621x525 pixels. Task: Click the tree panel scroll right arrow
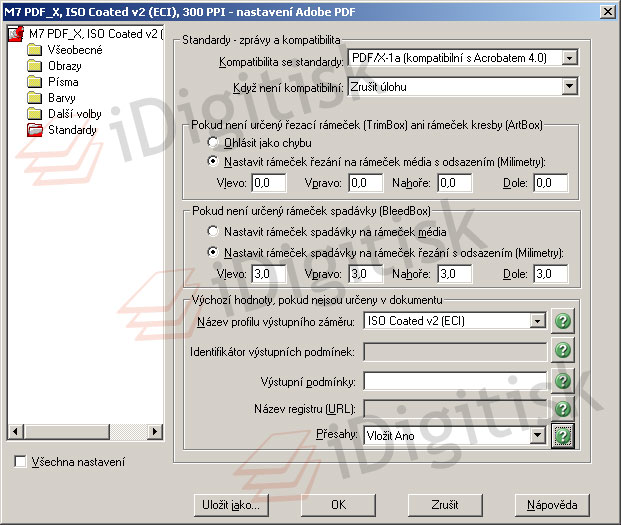pos(154,431)
